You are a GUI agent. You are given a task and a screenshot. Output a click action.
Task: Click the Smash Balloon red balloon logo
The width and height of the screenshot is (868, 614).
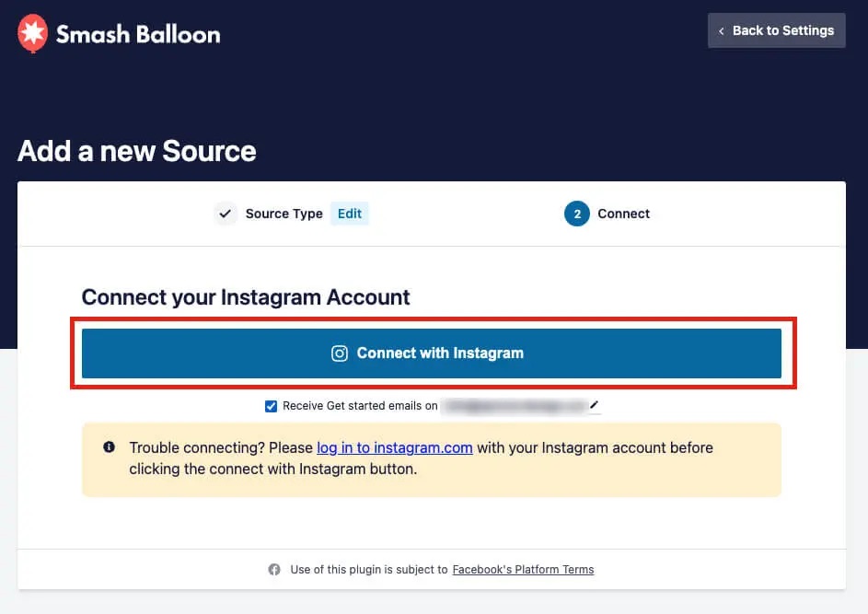(32, 33)
